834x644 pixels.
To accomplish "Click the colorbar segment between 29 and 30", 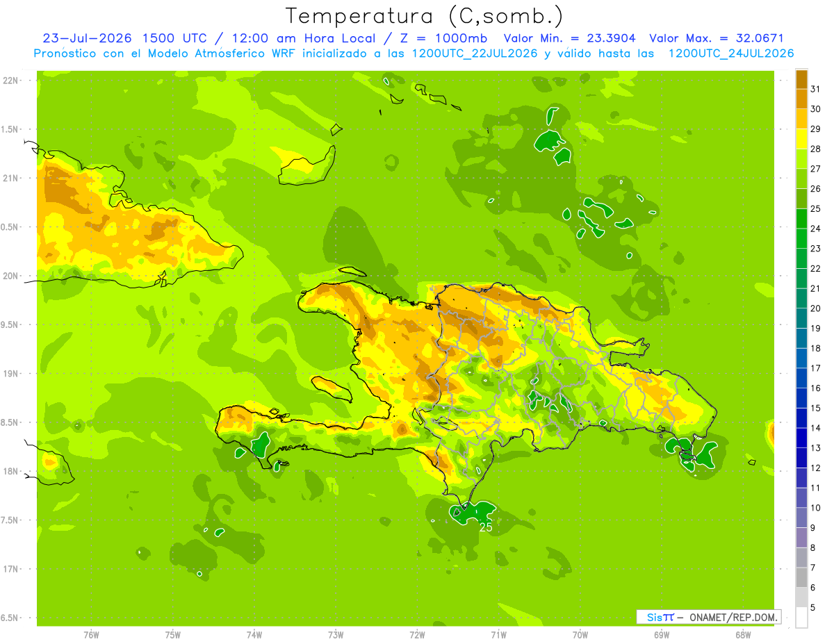I will pyautogui.click(x=801, y=119).
